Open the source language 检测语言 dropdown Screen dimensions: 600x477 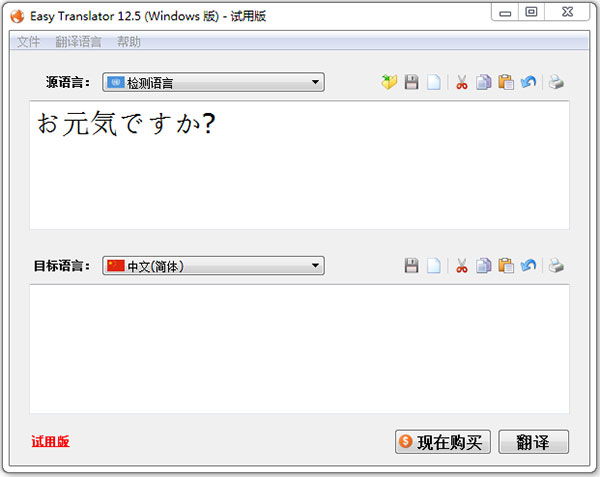tap(213, 82)
